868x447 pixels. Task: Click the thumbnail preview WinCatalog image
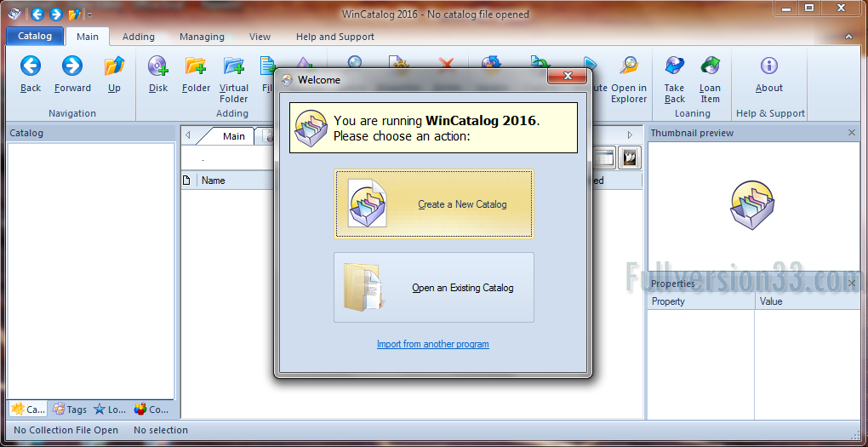[751, 204]
